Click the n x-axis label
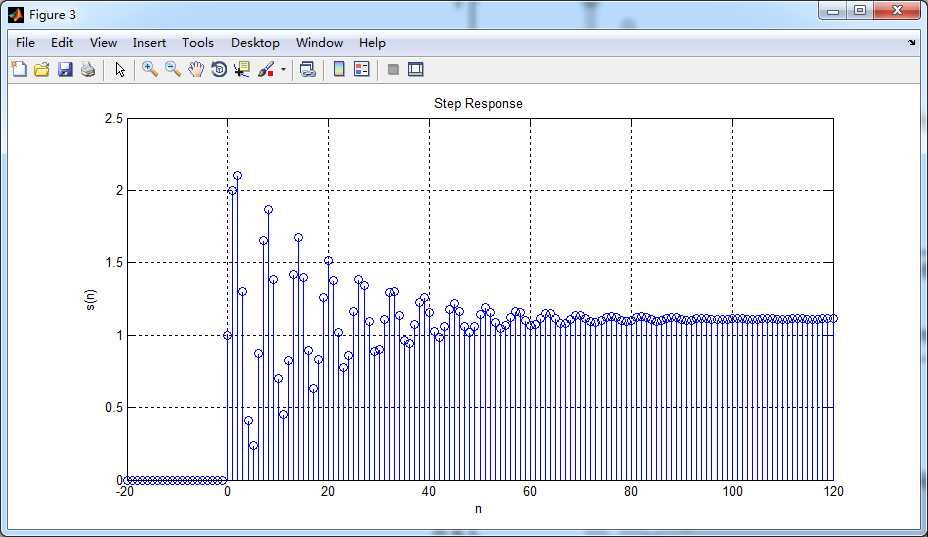 [478, 509]
